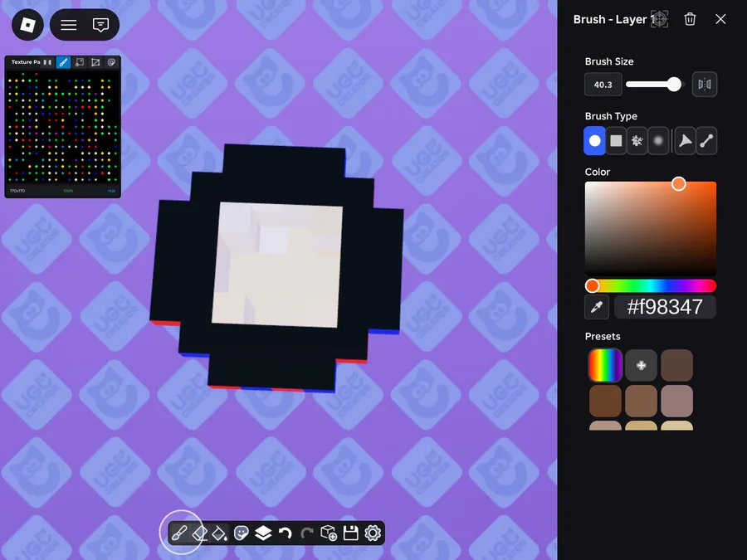Open the sticker tool in bottom toolbar
747x560 pixels.
point(242,533)
